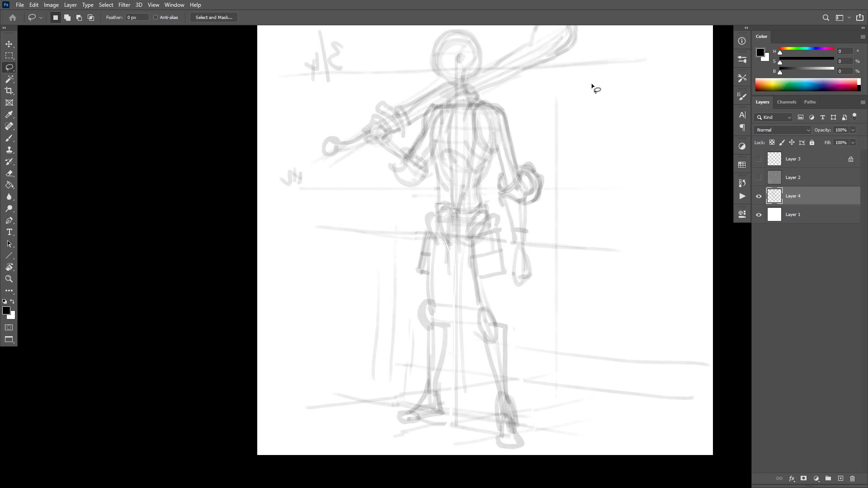The height and width of the screenshot is (488, 868).
Task: Expand the Opacity slider dropdown arrow
Action: click(853, 130)
